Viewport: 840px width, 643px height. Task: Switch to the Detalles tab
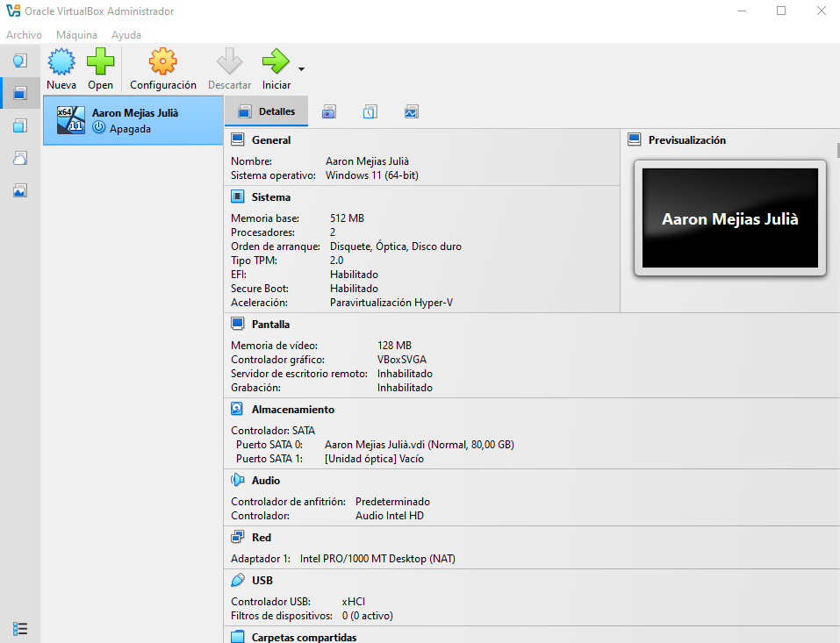pos(267,112)
